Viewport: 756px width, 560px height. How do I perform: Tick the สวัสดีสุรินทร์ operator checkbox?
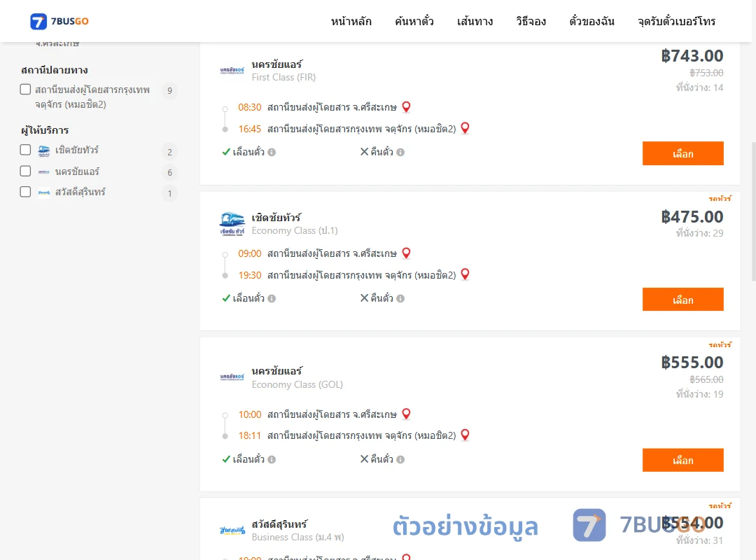pyautogui.click(x=26, y=192)
